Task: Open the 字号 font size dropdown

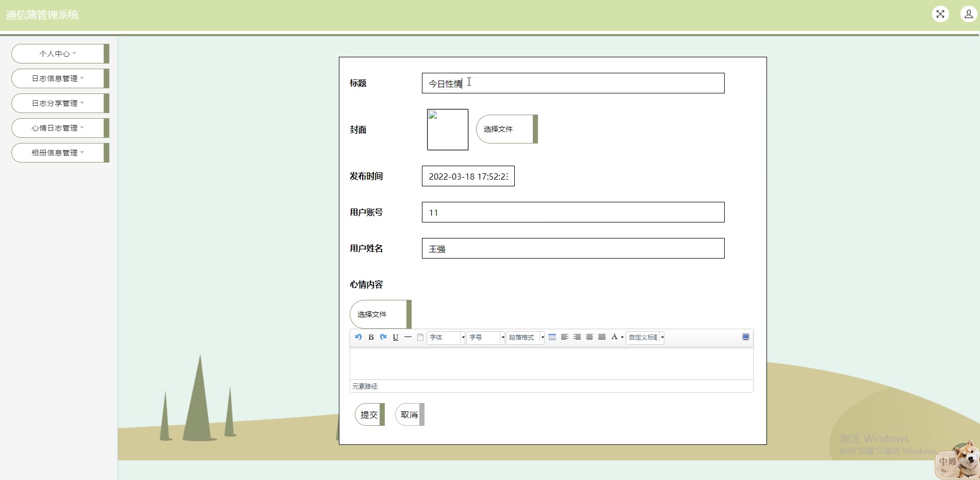Action: click(485, 338)
